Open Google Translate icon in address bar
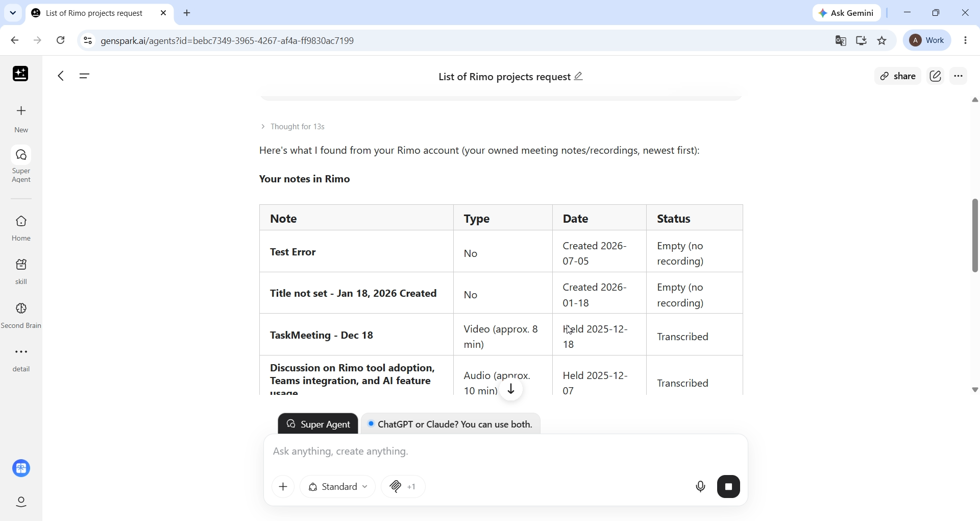This screenshot has height=521, width=980. [x=841, y=41]
